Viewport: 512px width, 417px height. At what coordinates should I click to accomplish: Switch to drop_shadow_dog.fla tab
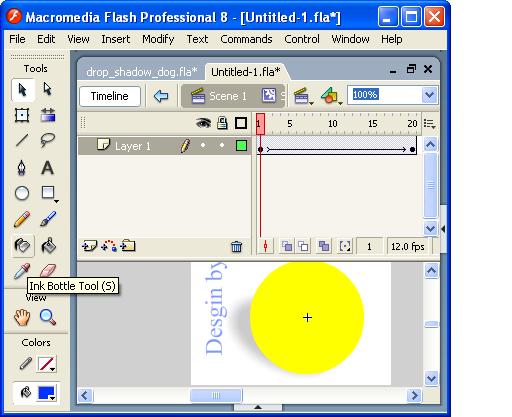pos(142,72)
